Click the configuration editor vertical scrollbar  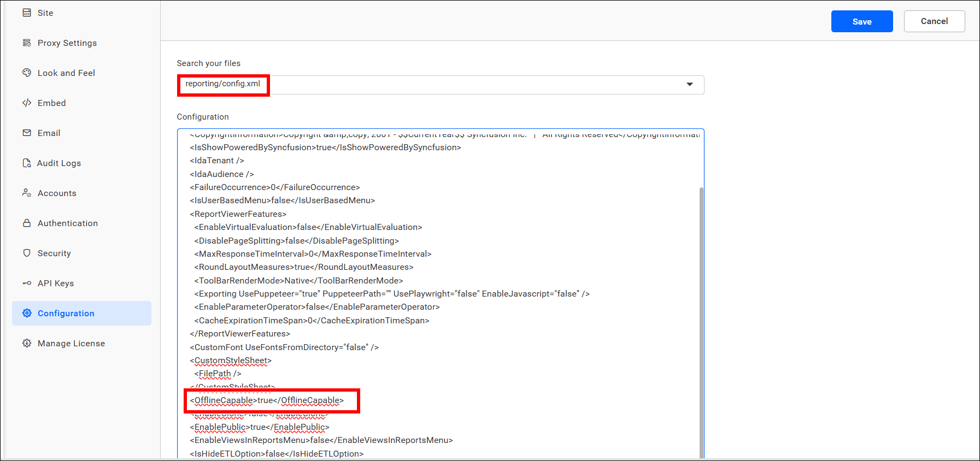point(701,322)
